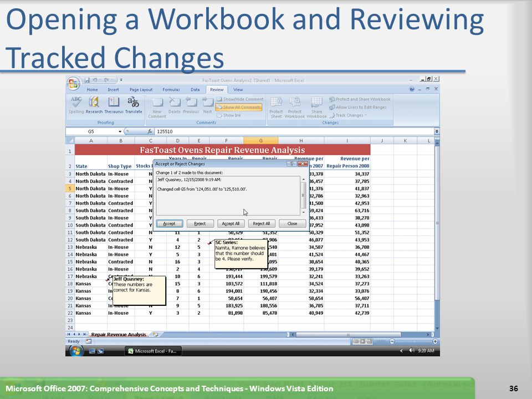532x399 pixels.
Task: Click the SC Series comment box
Action: (241, 254)
